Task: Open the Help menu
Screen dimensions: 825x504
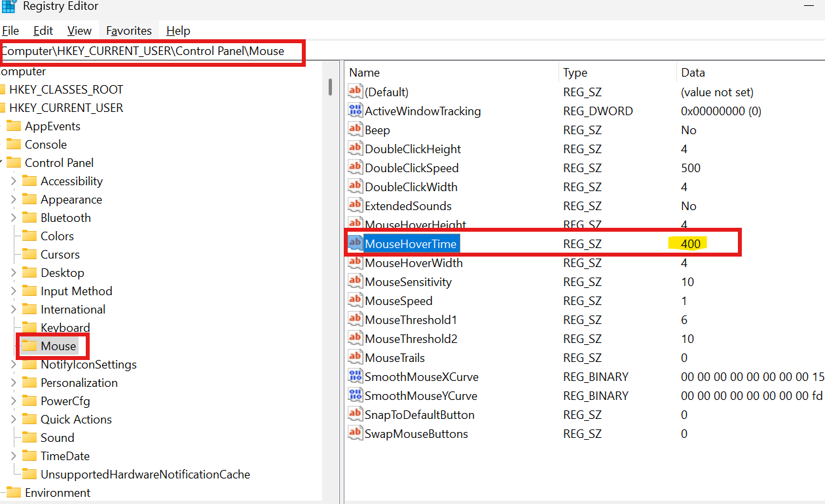Action: [x=178, y=31]
